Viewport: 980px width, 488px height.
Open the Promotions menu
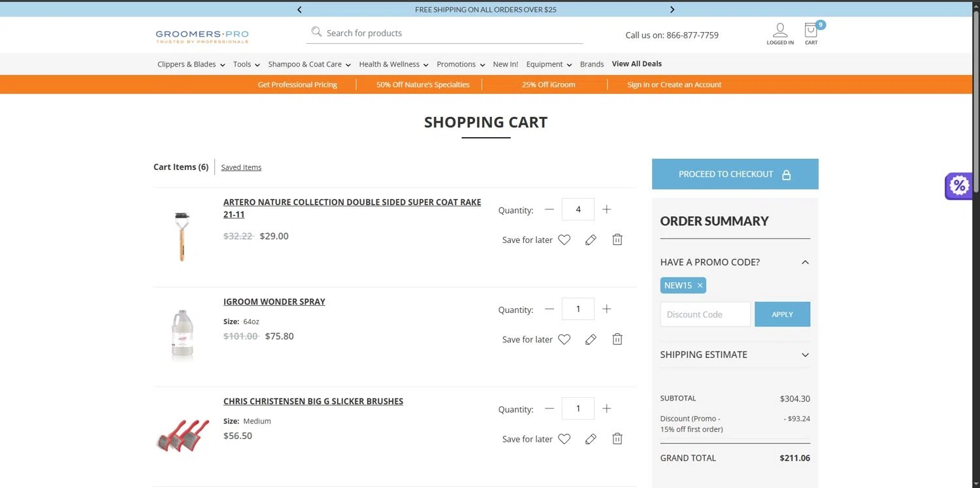coord(461,64)
